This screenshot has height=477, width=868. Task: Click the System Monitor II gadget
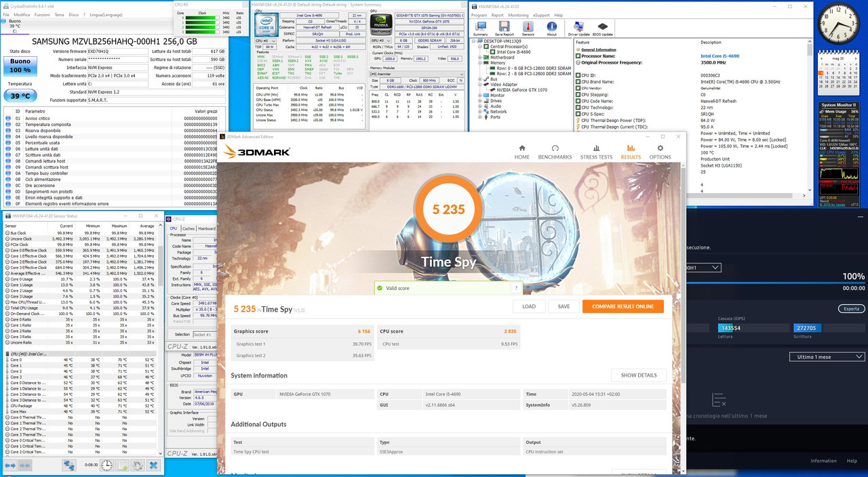pos(839,154)
